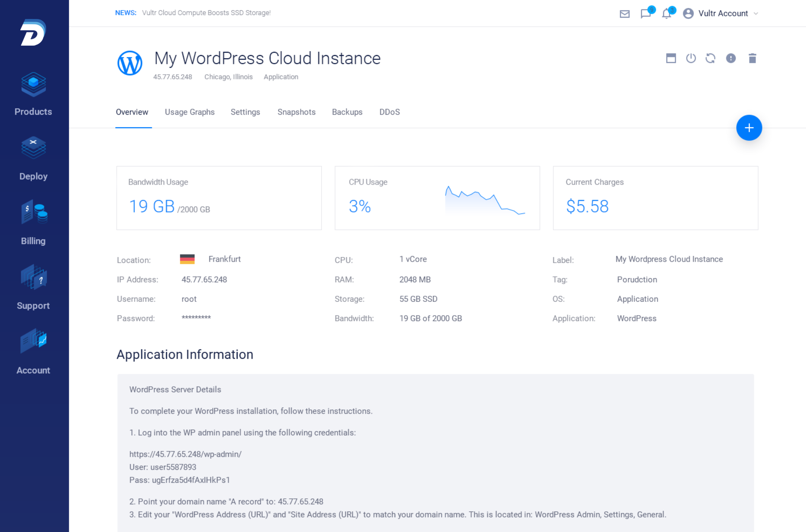Open the SSD Storage news headline
This screenshot has width=806, height=532.
207,13
